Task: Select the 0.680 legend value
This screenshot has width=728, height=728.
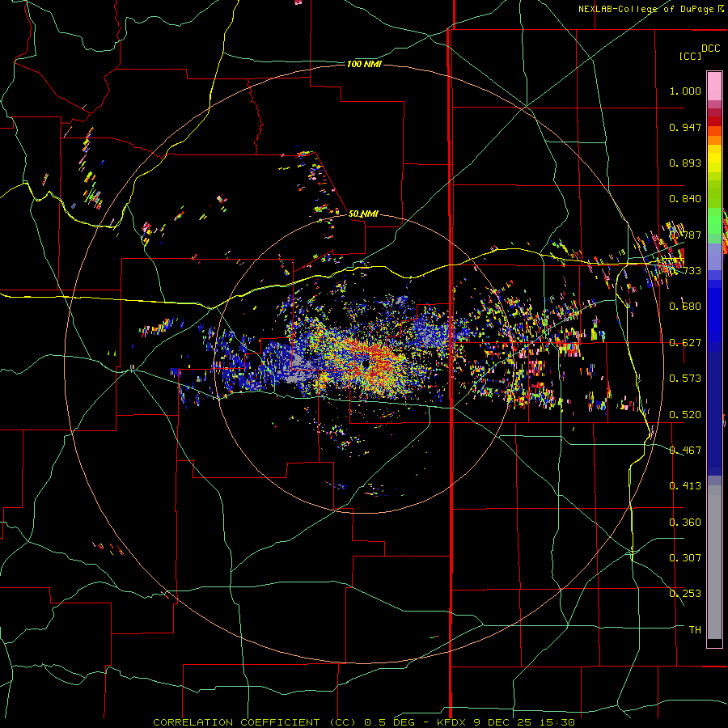Action: (685, 306)
